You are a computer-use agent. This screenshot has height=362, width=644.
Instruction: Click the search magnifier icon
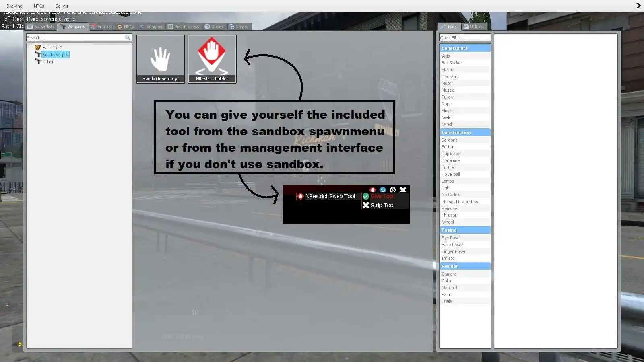tap(127, 37)
